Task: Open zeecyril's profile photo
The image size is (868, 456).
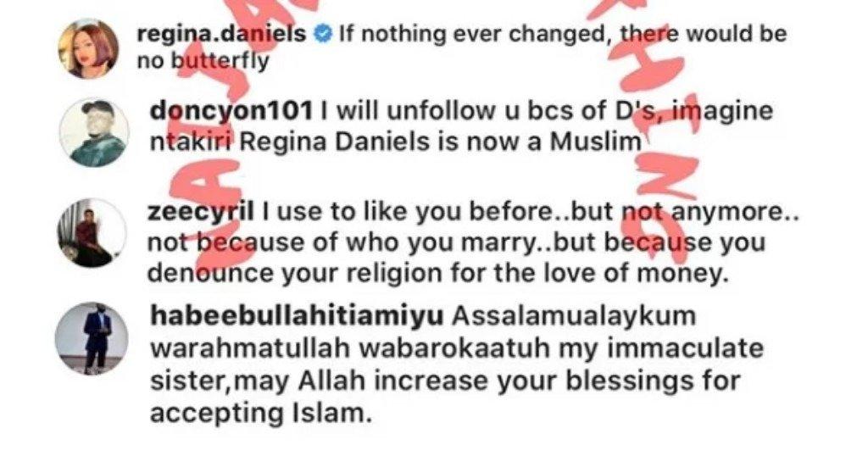Action: click(x=92, y=233)
